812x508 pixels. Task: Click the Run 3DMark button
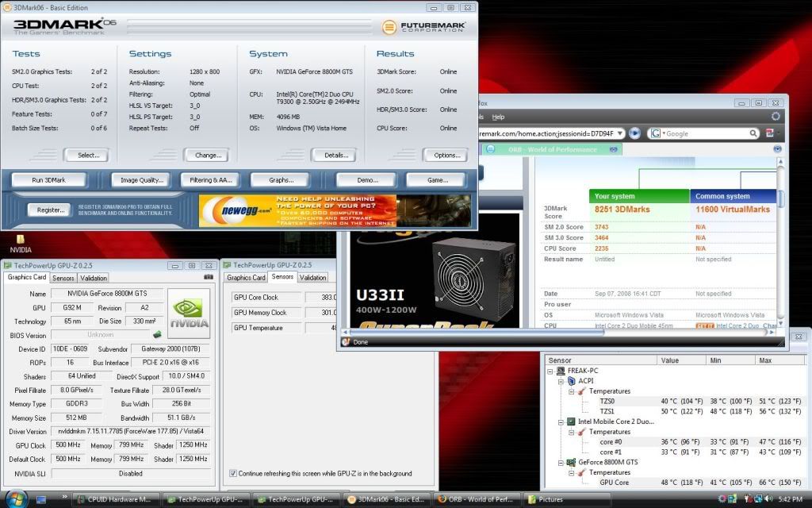pyautogui.click(x=48, y=180)
